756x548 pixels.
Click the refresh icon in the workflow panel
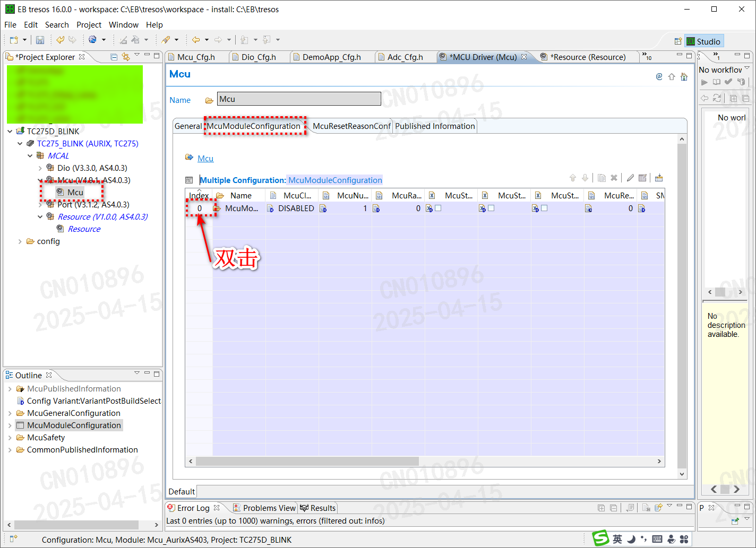pos(717,98)
